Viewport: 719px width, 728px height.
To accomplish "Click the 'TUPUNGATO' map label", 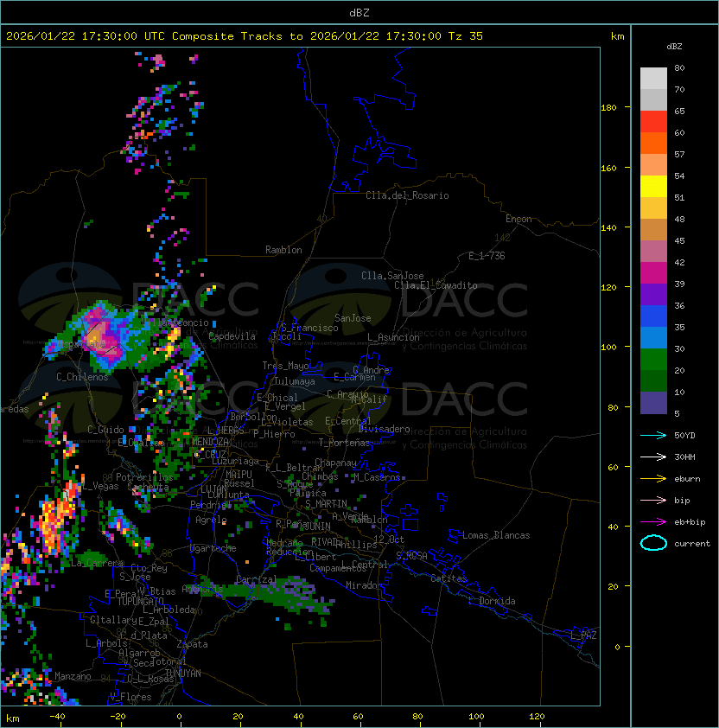I will point(140,601).
